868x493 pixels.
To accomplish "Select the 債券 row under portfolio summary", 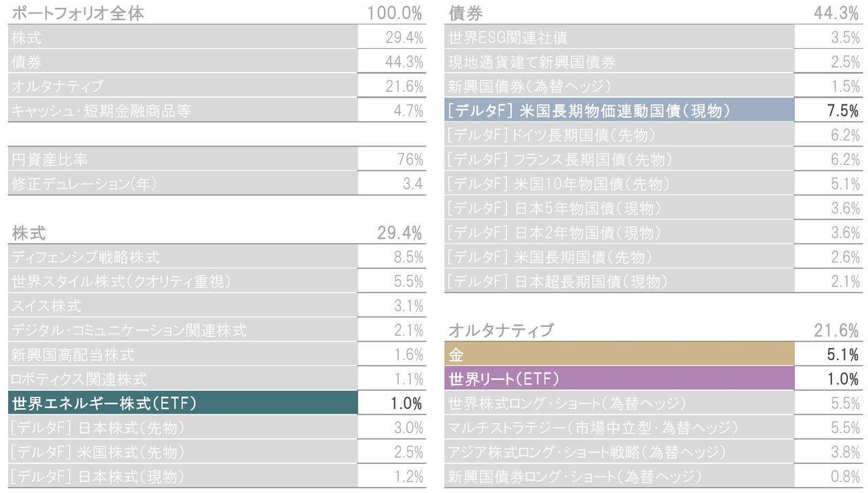I will pos(217,62).
